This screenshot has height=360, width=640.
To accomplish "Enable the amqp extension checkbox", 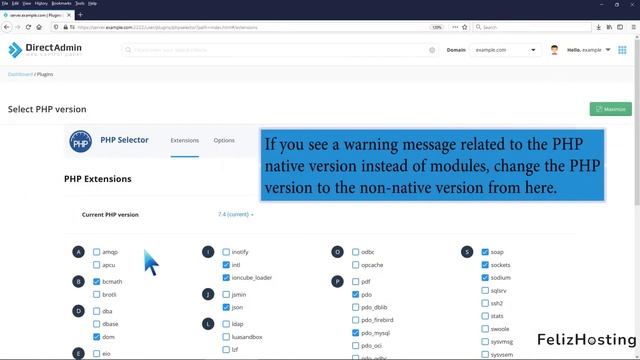I will [96, 252].
